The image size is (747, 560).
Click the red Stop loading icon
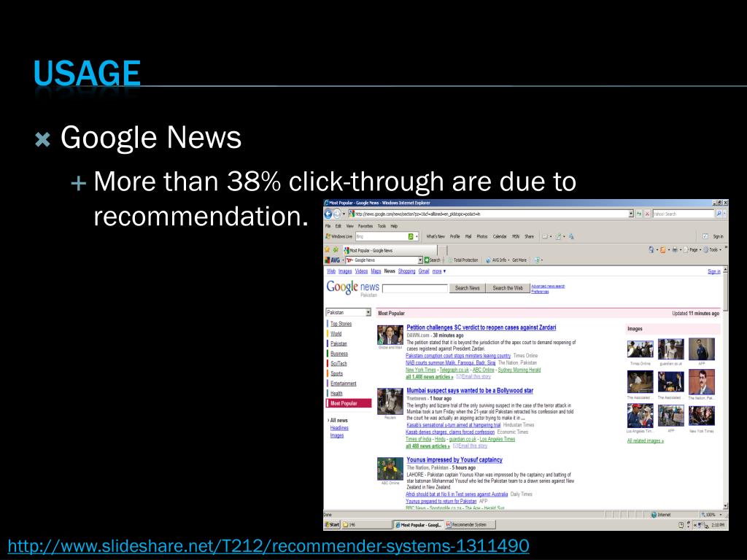pyautogui.click(x=647, y=214)
